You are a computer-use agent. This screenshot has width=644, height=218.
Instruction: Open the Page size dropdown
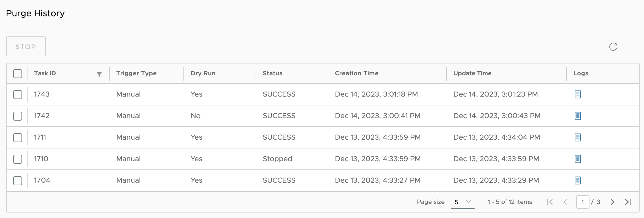463,202
